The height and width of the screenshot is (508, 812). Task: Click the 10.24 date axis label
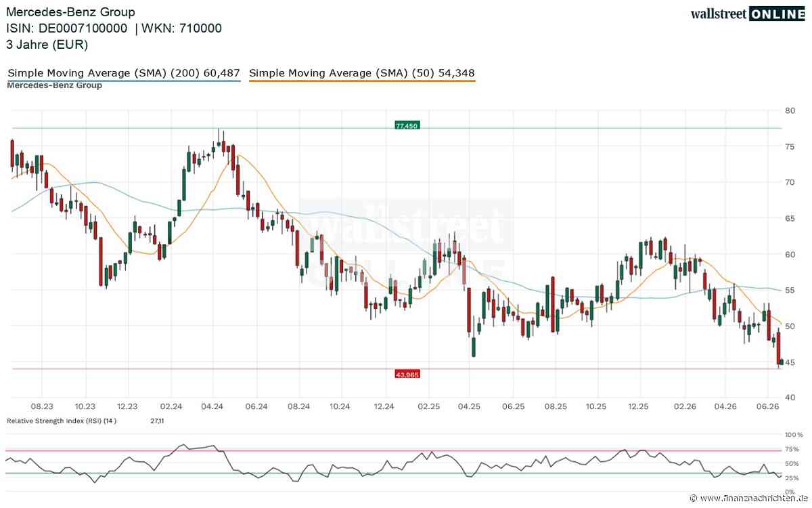tap(340, 406)
